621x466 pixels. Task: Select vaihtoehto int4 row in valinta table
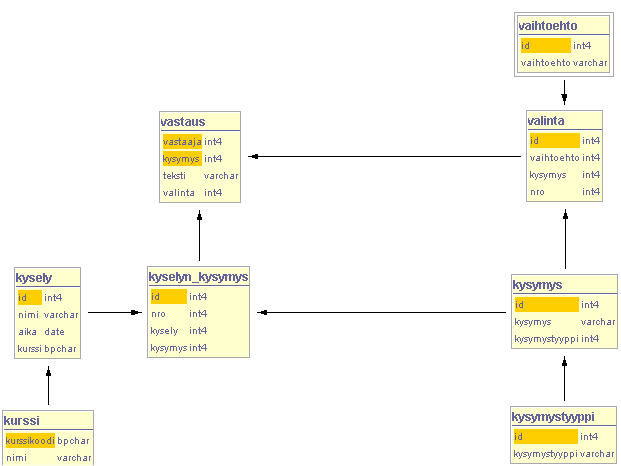565,158
